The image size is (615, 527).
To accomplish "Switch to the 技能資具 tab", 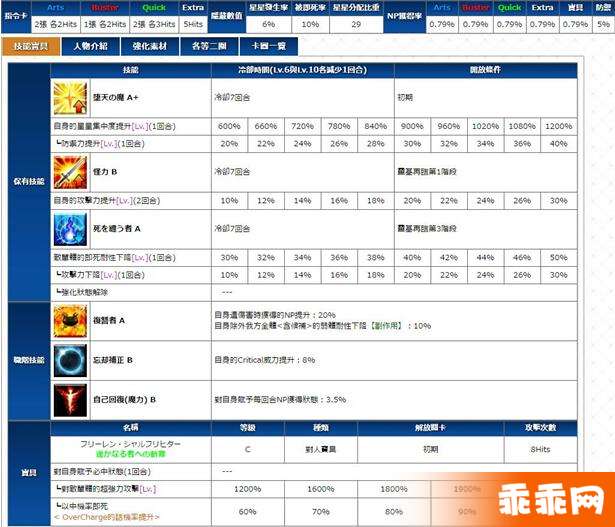I will coord(29,46).
